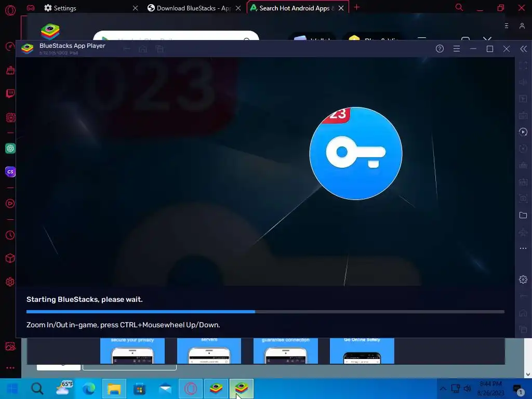532x399 pixels.
Task: Open weather widget showing 65°F
Action: tap(64, 389)
